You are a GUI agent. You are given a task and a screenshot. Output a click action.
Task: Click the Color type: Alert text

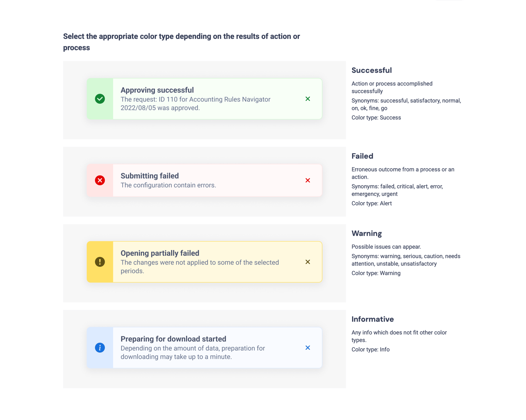click(x=371, y=203)
